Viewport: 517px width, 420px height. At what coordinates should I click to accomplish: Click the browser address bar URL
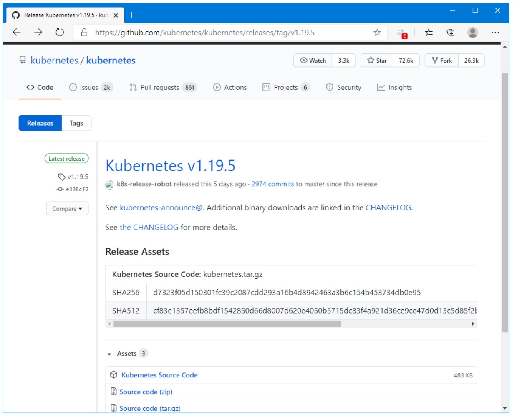click(204, 33)
